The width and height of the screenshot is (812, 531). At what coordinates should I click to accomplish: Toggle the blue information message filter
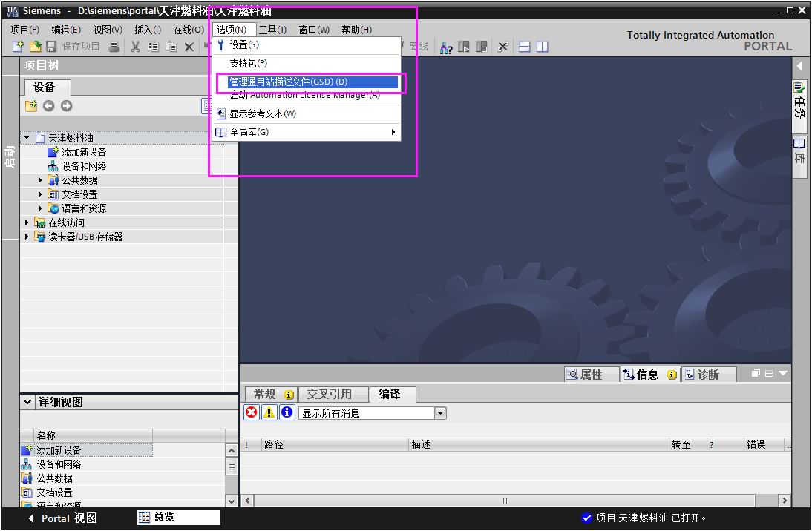(287, 413)
